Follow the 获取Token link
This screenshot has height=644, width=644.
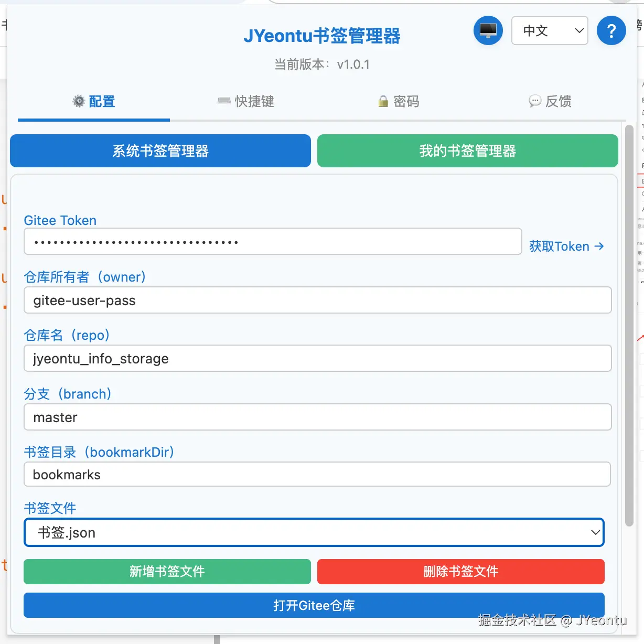tap(566, 246)
